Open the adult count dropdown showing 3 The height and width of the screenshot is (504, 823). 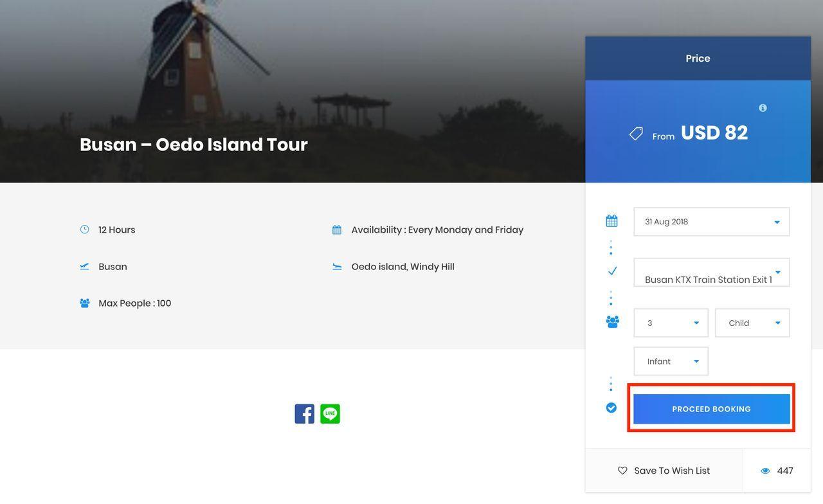(671, 323)
